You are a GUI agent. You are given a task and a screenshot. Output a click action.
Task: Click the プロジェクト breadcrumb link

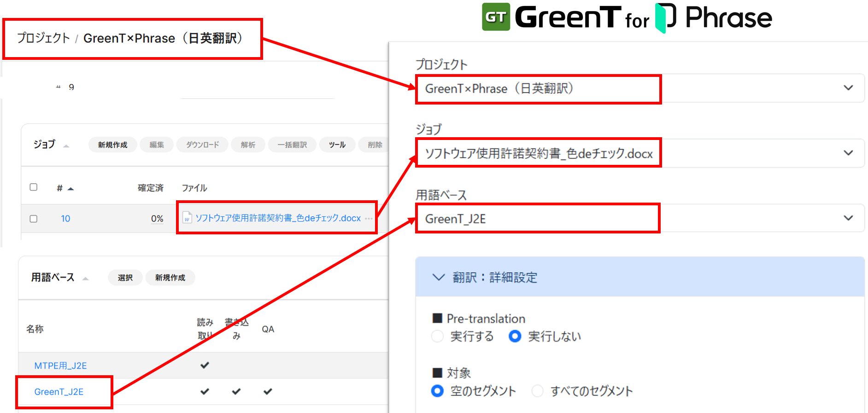(x=43, y=38)
